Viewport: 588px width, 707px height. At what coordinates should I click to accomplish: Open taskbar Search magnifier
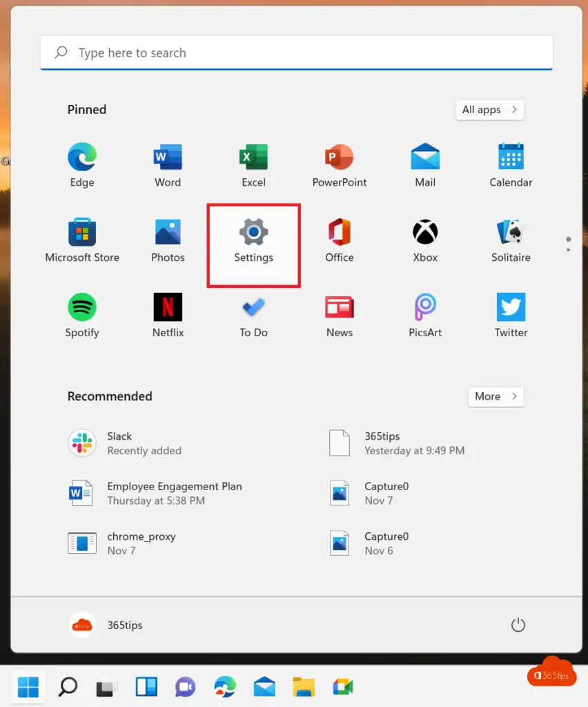(68, 687)
